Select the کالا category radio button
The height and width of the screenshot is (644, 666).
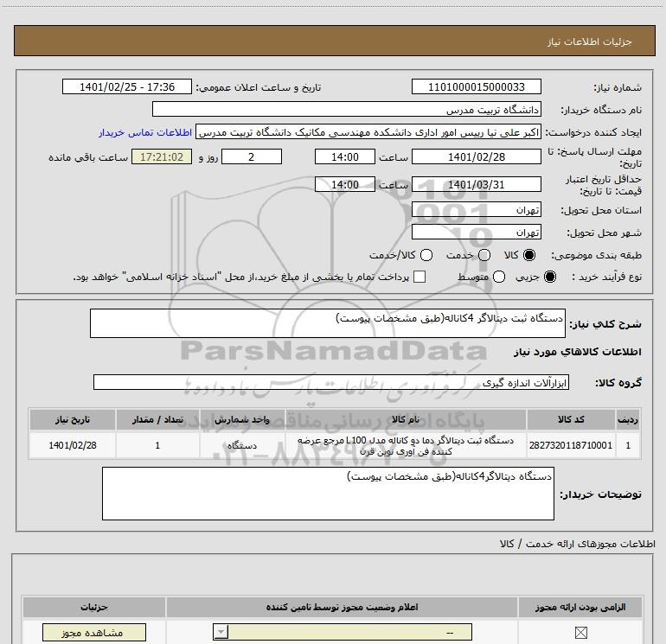pyautogui.click(x=529, y=255)
